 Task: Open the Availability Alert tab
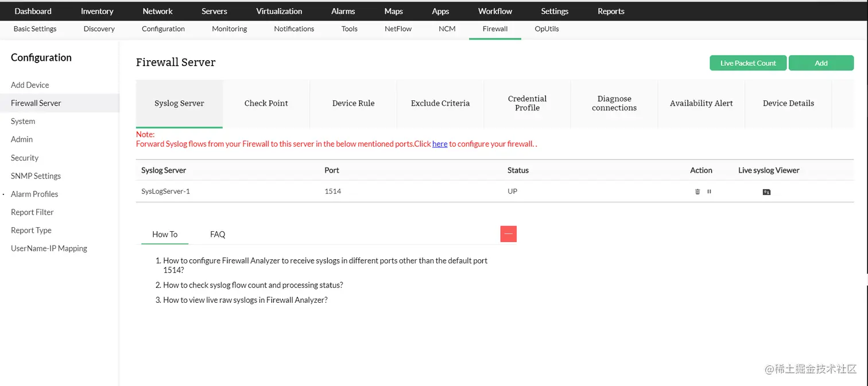coord(701,103)
